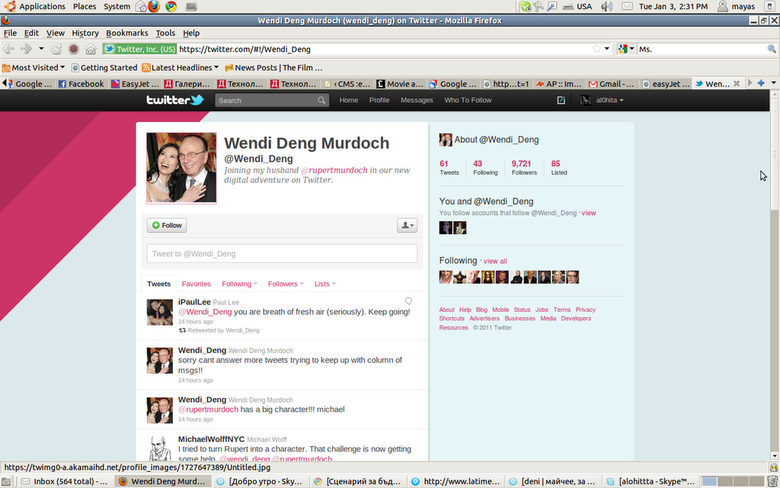
Task: Open the Tools menu
Action: (165, 33)
